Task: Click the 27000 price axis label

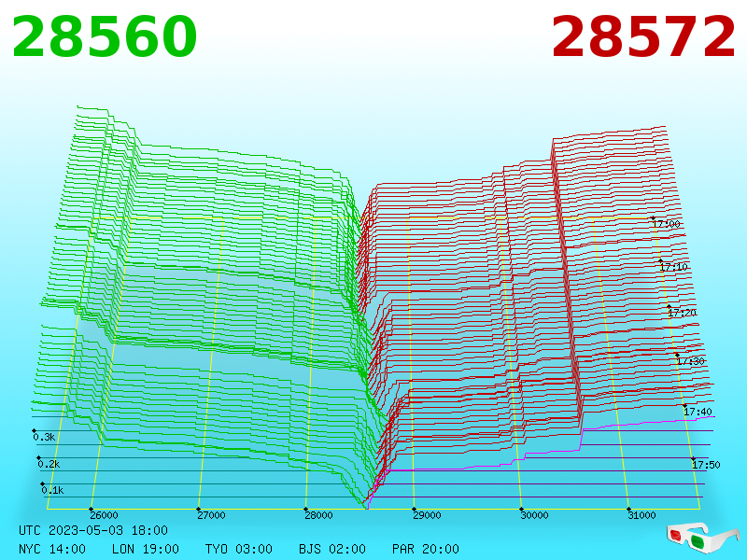Action: [211, 515]
